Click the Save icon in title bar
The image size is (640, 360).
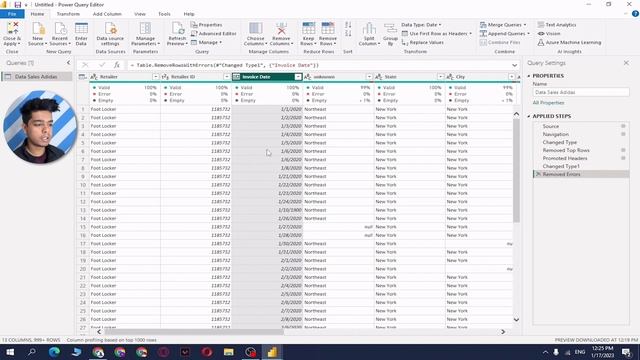point(17,4)
